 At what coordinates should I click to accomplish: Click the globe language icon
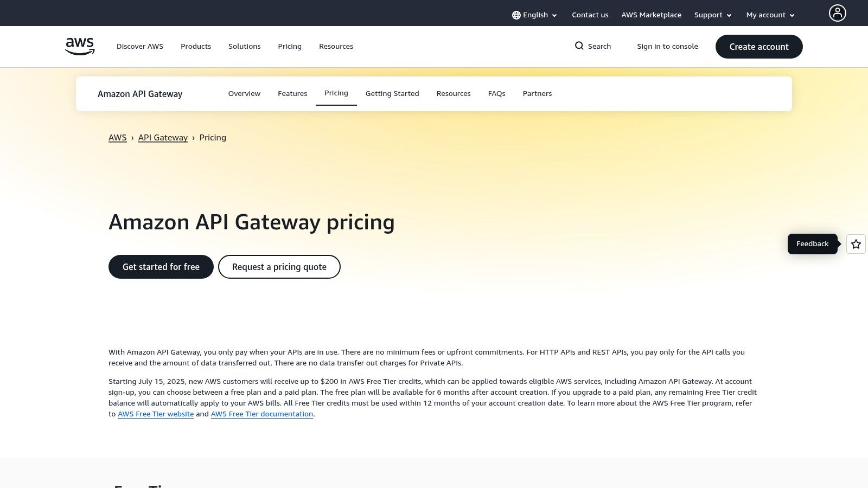tap(516, 15)
